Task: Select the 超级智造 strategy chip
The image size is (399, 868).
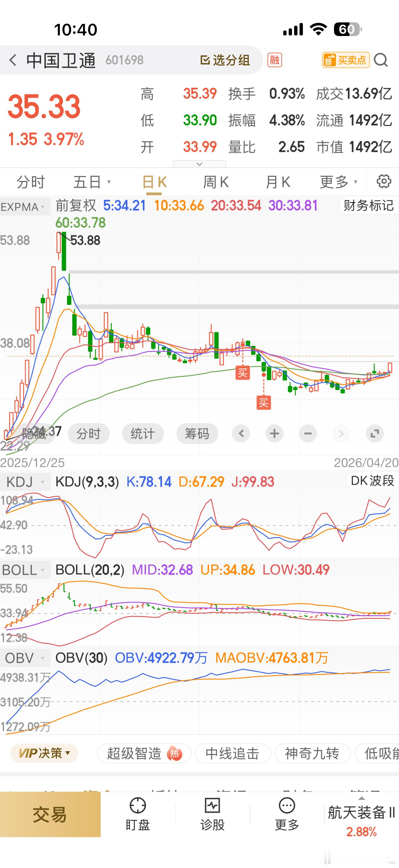Action: (144, 753)
